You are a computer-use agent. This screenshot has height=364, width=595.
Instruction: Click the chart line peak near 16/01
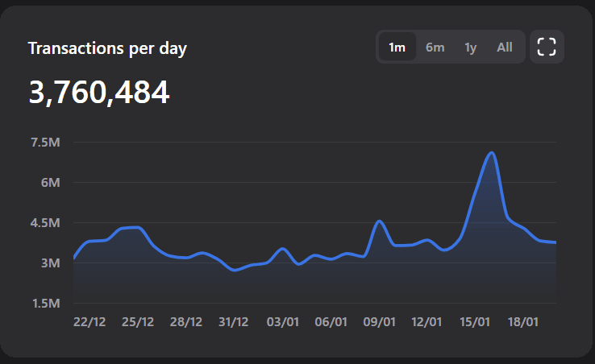(x=491, y=152)
